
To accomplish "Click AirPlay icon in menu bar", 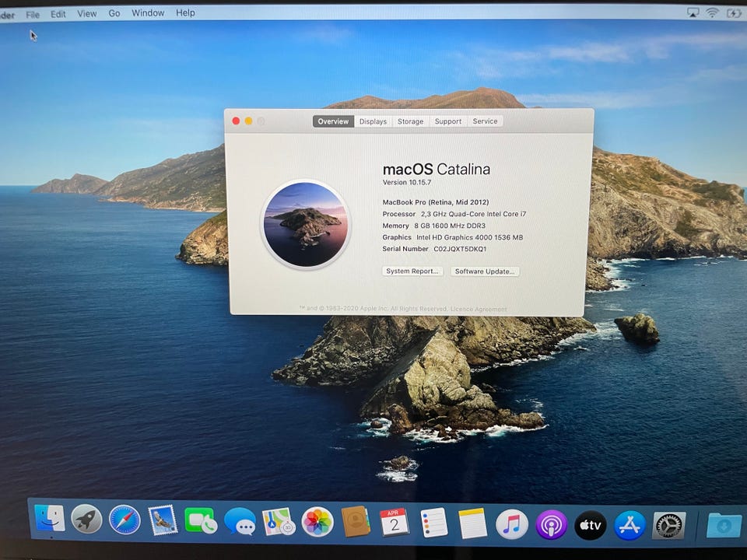I will (693, 12).
